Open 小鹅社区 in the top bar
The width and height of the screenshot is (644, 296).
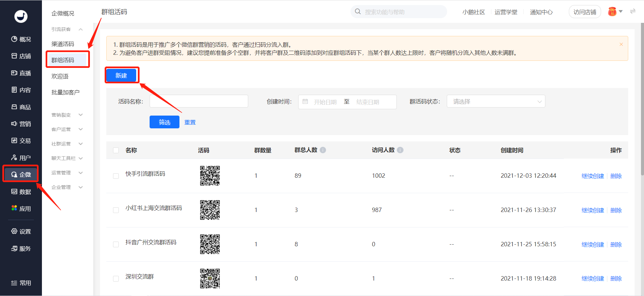(474, 12)
